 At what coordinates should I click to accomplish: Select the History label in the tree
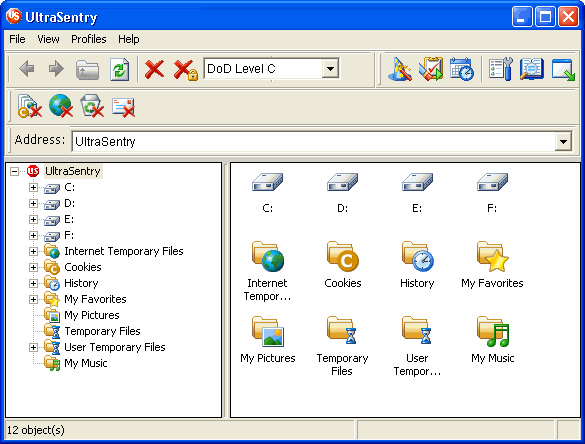tap(81, 284)
